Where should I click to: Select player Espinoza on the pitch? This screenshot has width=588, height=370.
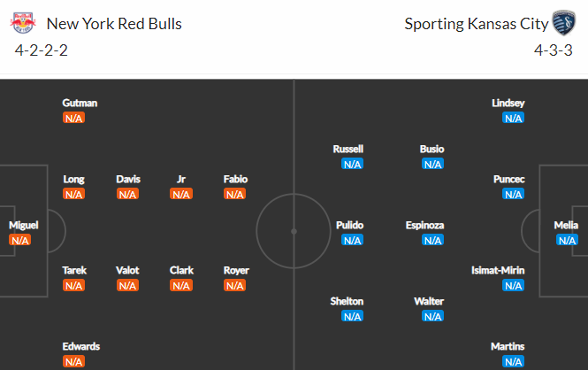[424, 225]
